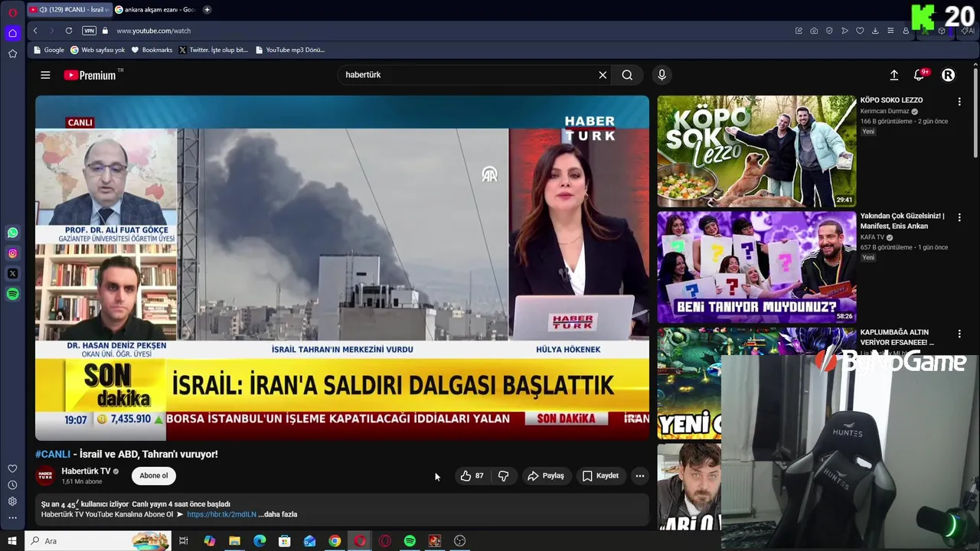Open Opera ad blocker shield icon
980x551 pixels.
coord(829,31)
